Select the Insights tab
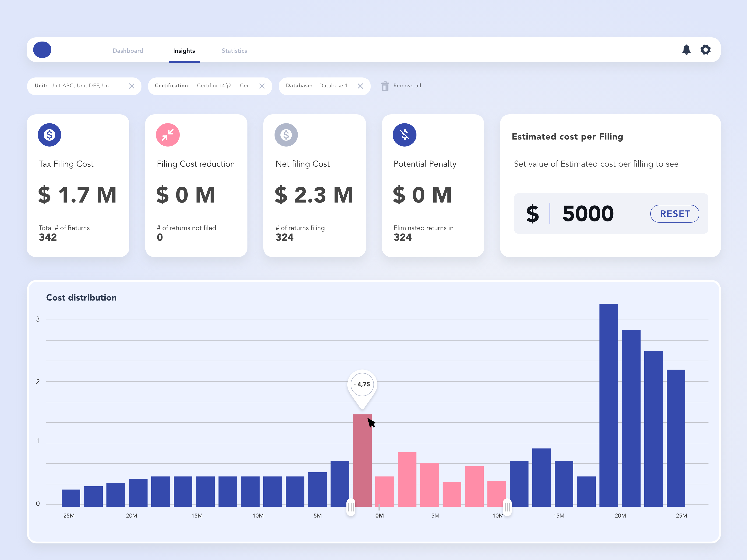The height and width of the screenshot is (560, 747). click(x=184, y=51)
